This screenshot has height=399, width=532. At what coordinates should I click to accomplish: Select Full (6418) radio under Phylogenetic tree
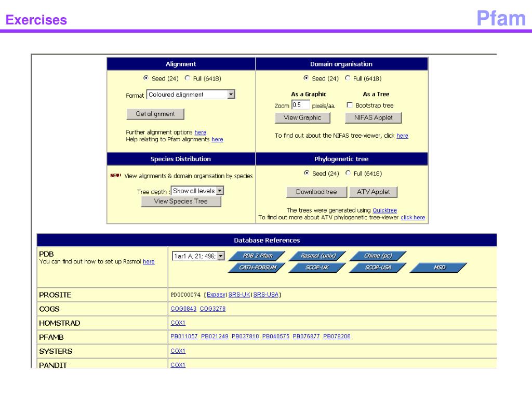pos(348,173)
